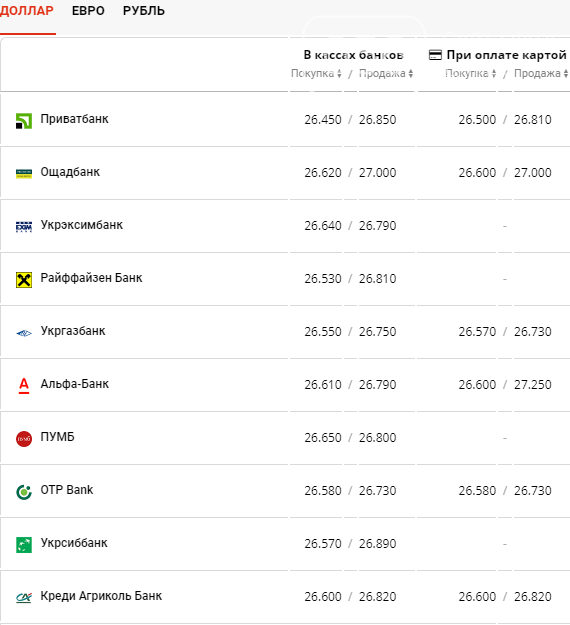Click the card icon beside При оплате картой
The width and height of the screenshot is (570, 625).
(435, 55)
